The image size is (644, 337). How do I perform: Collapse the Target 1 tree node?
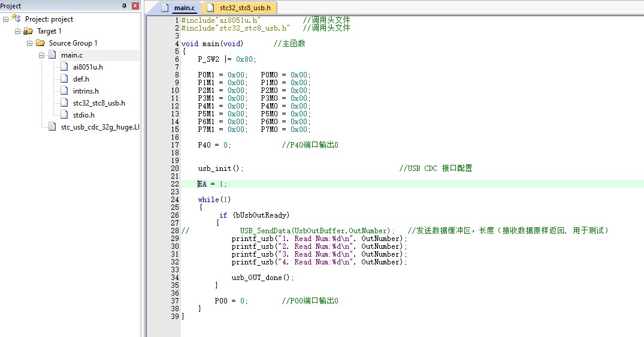coord(17,31)
